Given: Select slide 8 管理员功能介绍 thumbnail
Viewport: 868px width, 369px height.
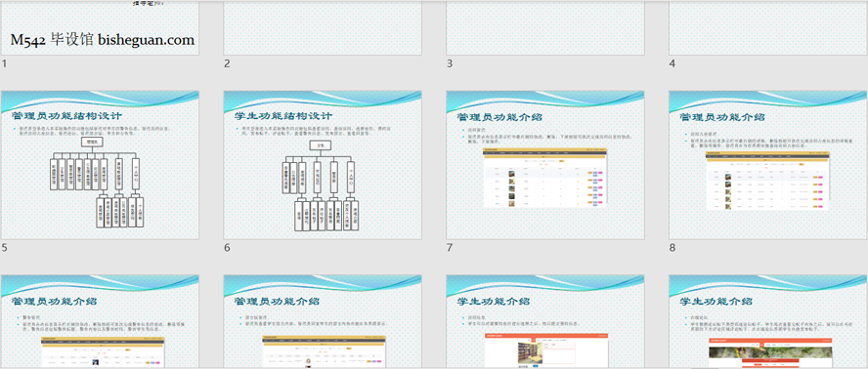Looking at the screenshot, I should click(768, 165).
